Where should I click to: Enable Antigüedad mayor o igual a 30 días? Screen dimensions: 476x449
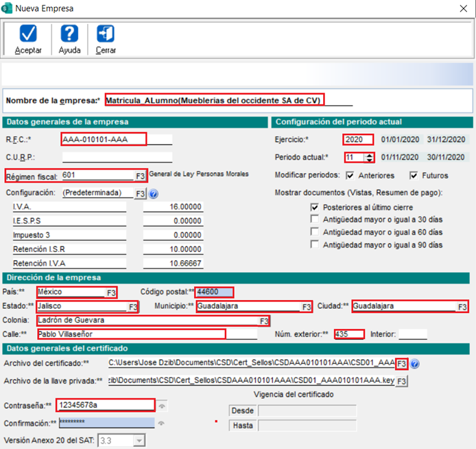tap(315, 219)
